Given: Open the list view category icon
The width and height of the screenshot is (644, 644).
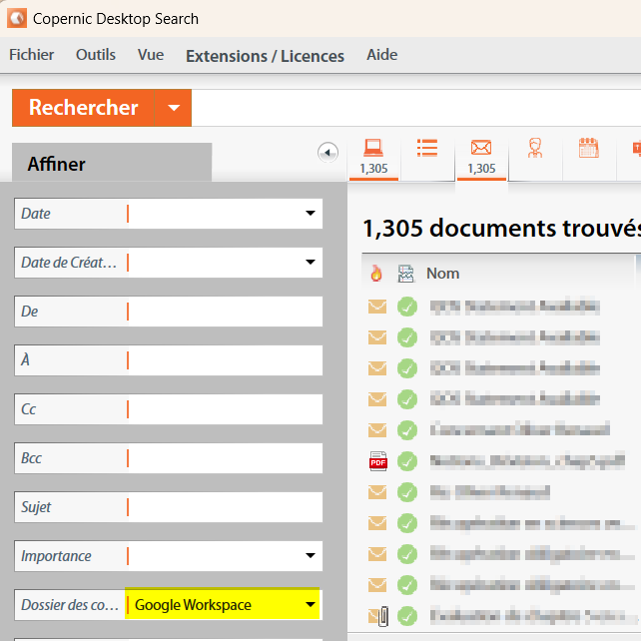Looking at the screenshot, I should (x=427, y=149).
